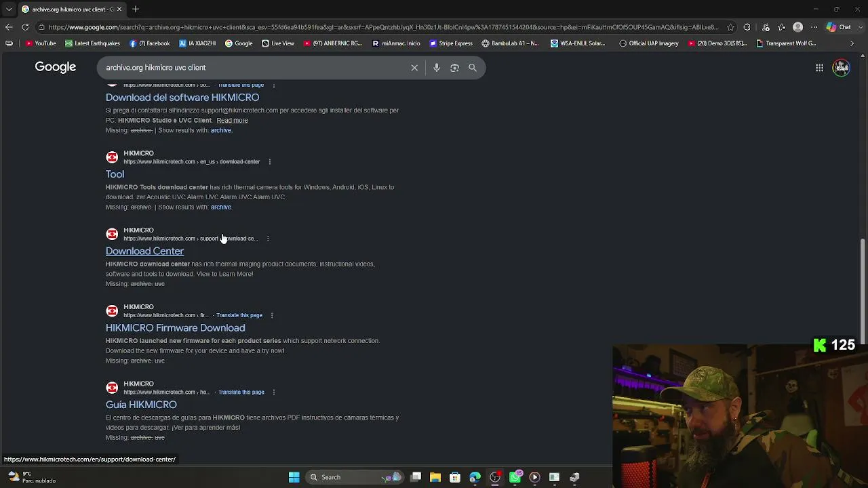Open the Demo 3D[SBS] bookmark

717,43
